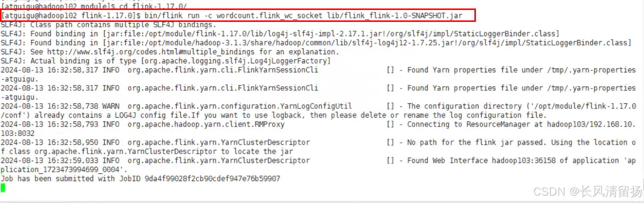Click the 16:32:59,033 timestamp
Image resolution: width=644 pixels, height=203 pixels.
click(73, 161)
